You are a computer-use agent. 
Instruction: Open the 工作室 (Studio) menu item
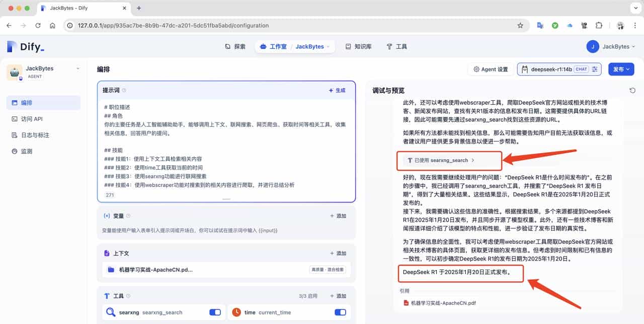(277, 46)
